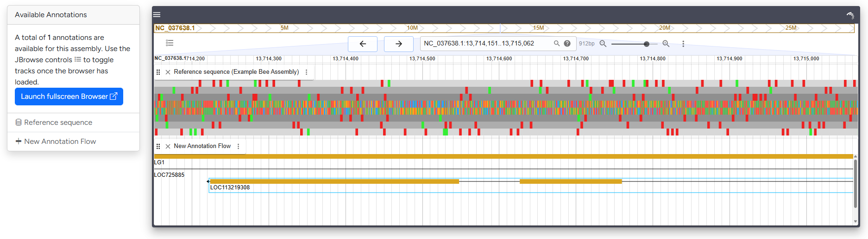Click the Reference sequence track title

click(236, 72)
